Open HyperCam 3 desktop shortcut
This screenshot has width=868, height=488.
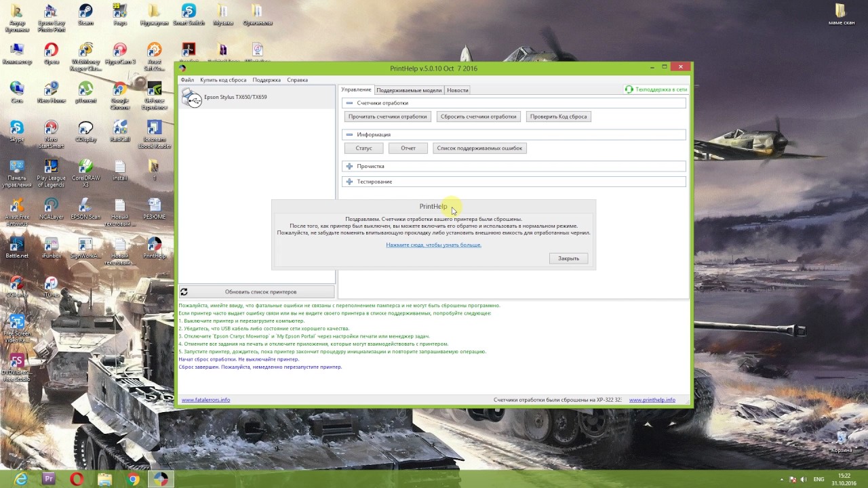click(x=120, y=54)
